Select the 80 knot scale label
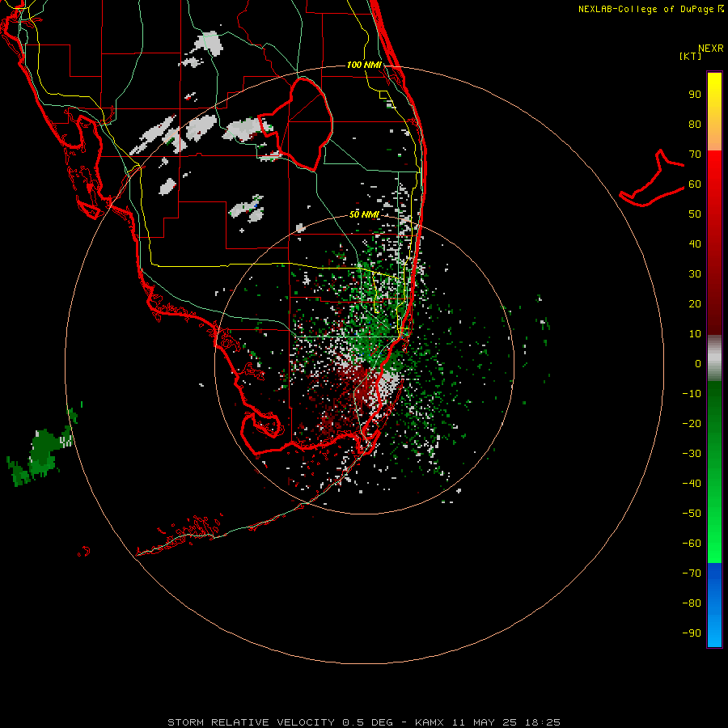The width and height of the screenshot is (728, 728). (695, 125)
